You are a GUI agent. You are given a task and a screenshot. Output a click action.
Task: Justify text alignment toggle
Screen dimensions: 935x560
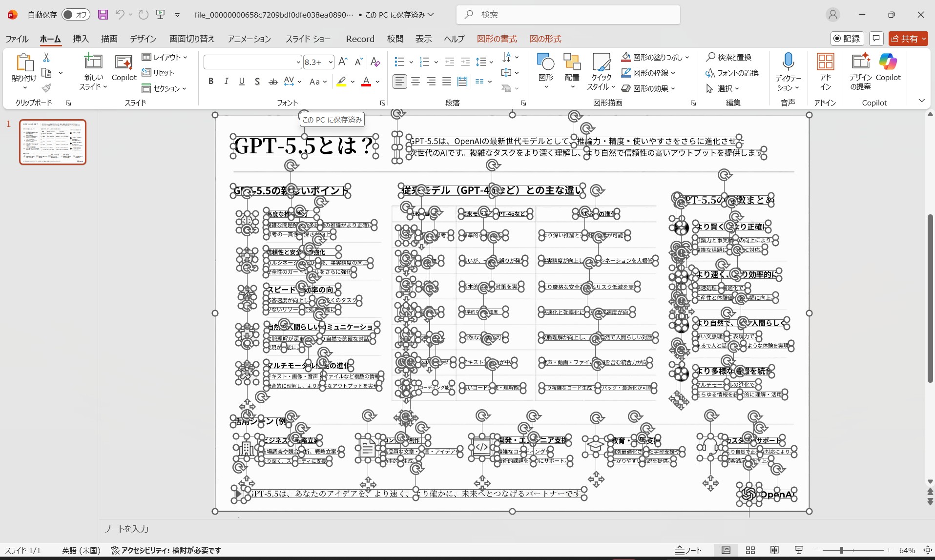point(447,82)
